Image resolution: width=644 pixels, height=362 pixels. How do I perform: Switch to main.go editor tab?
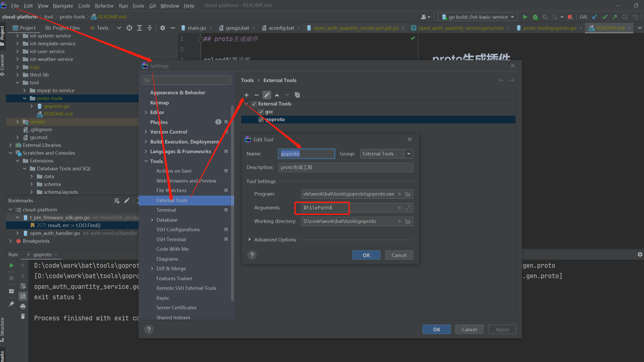(197, 28)
